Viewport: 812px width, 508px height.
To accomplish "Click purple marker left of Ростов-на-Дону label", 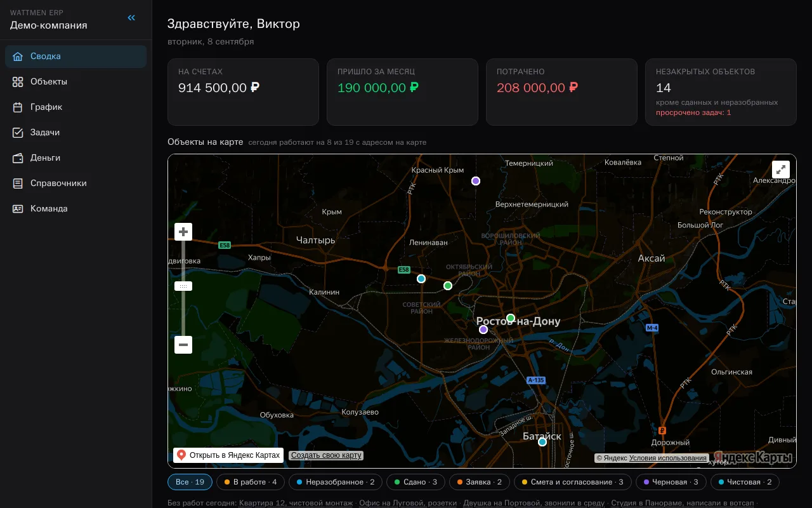I will 483,330.
